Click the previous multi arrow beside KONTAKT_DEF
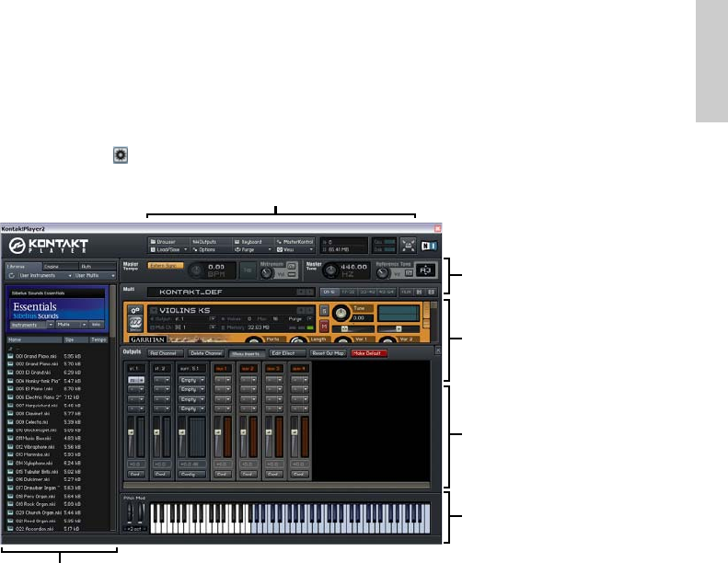This screenshot has width=728, height=563. pyautogui.click(x=301, y=292)
